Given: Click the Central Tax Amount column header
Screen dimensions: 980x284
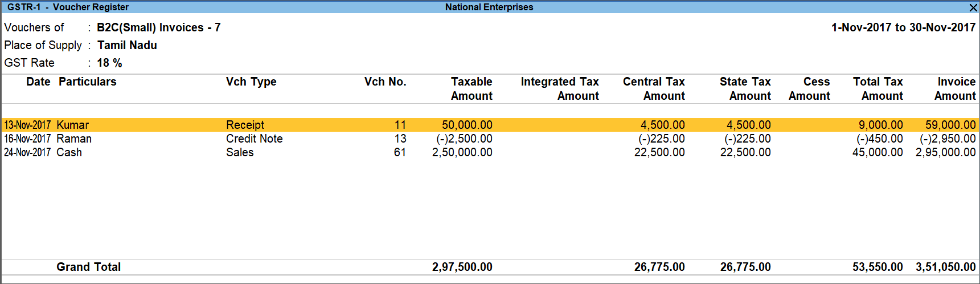Looking at the screenshot, I should point(654,89).
